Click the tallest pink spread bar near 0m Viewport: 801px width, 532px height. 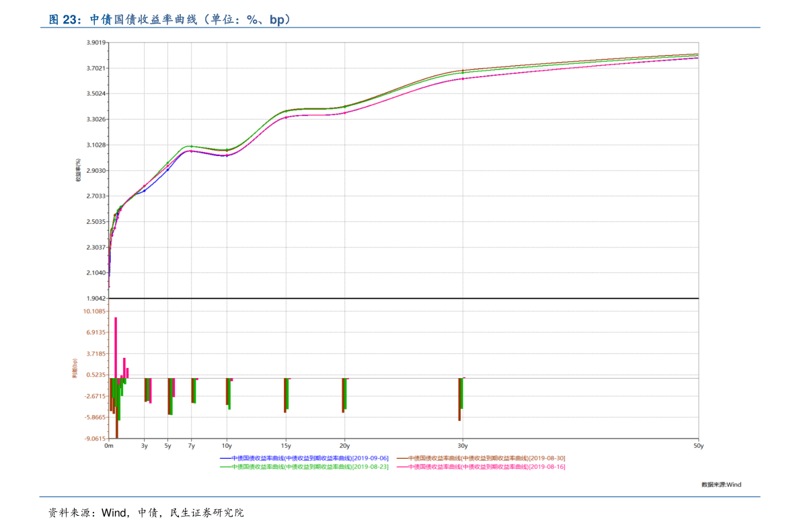tap(116, 348)
